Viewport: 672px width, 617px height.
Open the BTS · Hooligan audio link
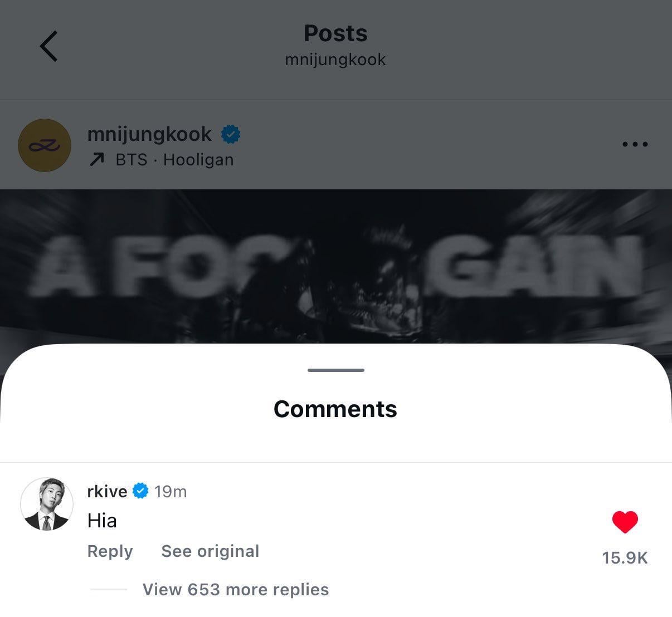pyautogui.click(x=174, y=160)
